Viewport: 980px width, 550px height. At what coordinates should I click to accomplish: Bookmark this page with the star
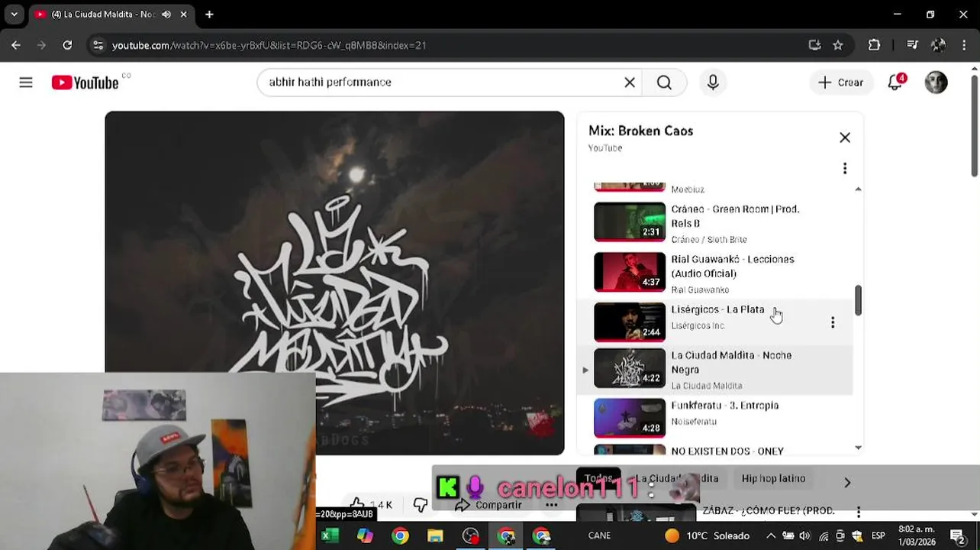[838, 45]
